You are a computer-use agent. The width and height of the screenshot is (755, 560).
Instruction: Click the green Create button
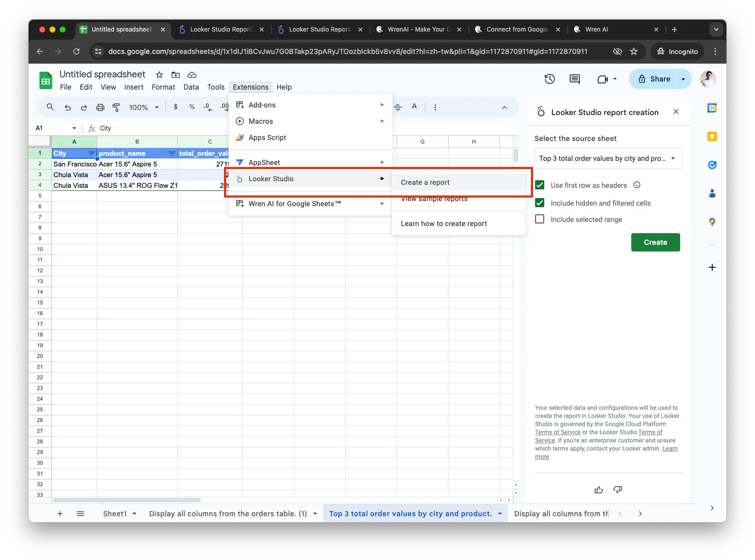click(x=655, y=242)
